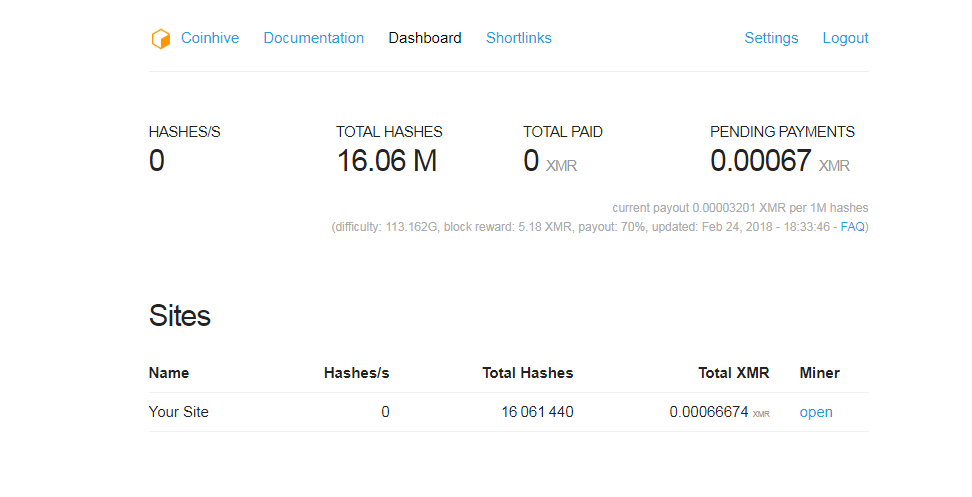Click the Miner column header
972x497 pixels.
tap(820, 373)
